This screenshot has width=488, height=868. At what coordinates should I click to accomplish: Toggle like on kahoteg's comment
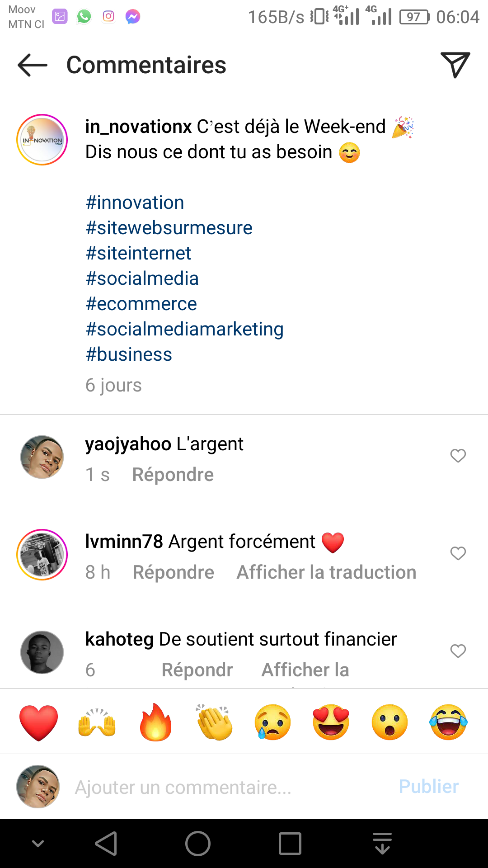(x=458, y=651)
